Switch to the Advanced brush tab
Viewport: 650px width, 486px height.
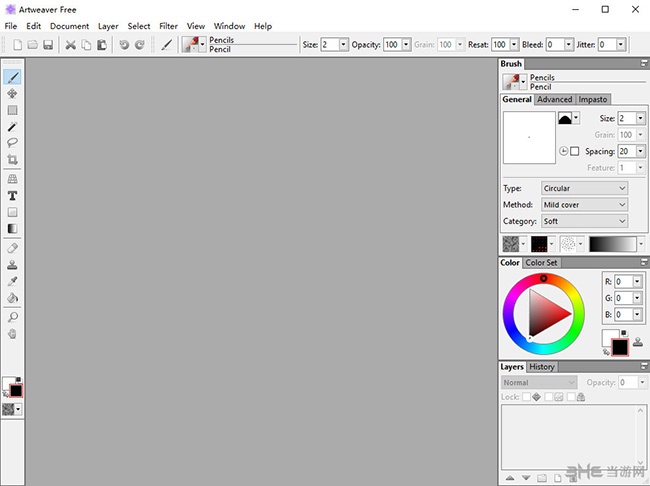coord(555,100)
